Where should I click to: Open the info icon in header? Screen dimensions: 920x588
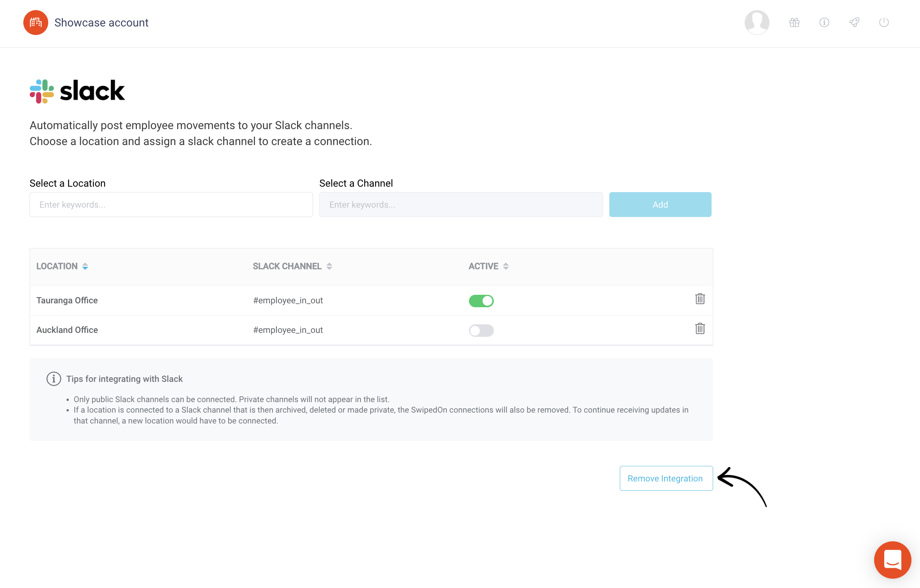(x=824, y=23)
